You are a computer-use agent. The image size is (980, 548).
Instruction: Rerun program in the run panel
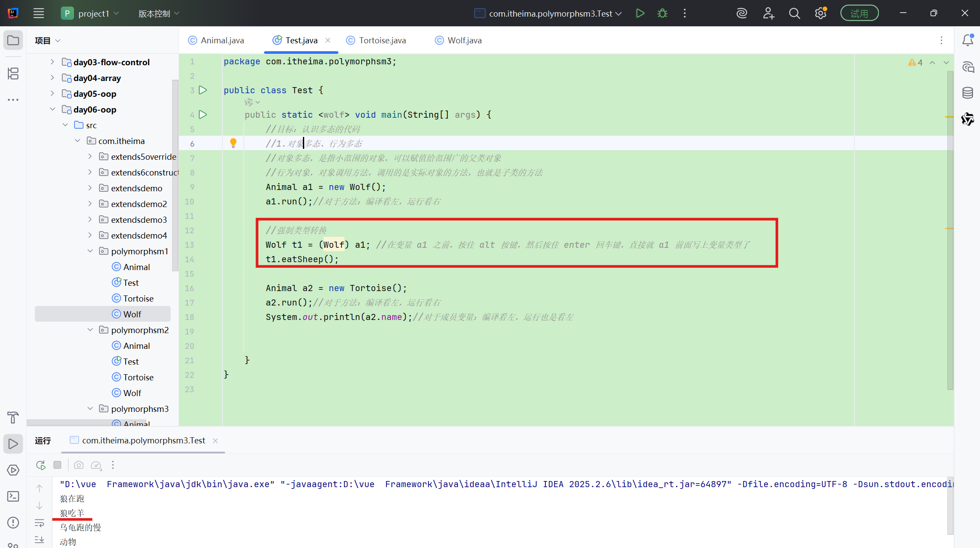[41, 465]
